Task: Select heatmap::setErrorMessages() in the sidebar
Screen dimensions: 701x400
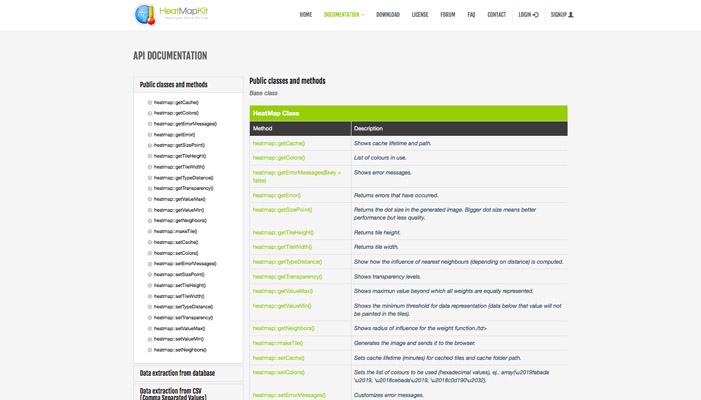Action: tap(185, 264)
